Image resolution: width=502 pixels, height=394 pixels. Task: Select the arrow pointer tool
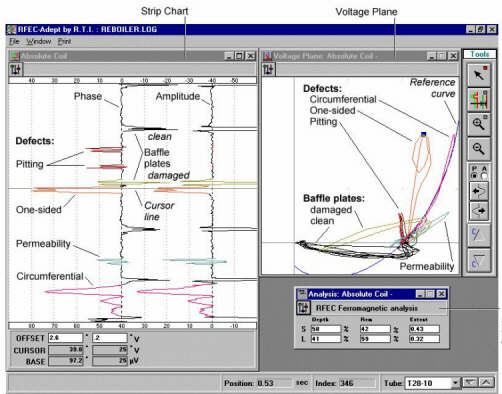point(479,75)
